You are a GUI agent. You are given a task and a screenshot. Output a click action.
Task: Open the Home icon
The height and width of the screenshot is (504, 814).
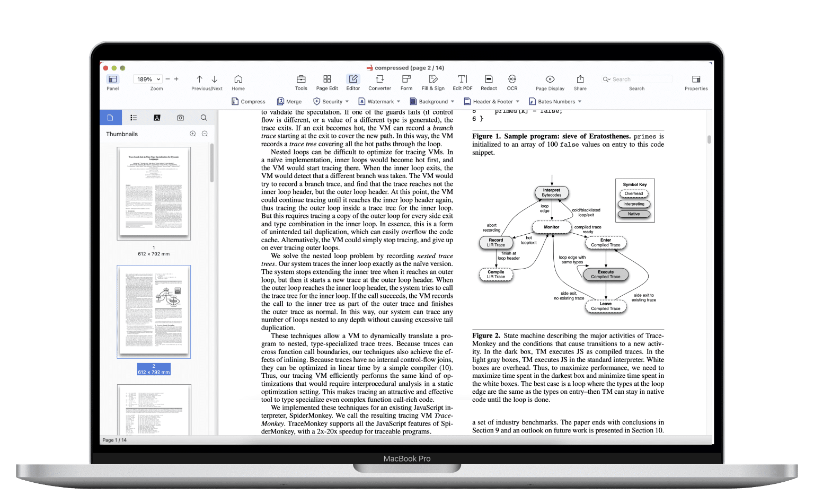click(238, 79)
